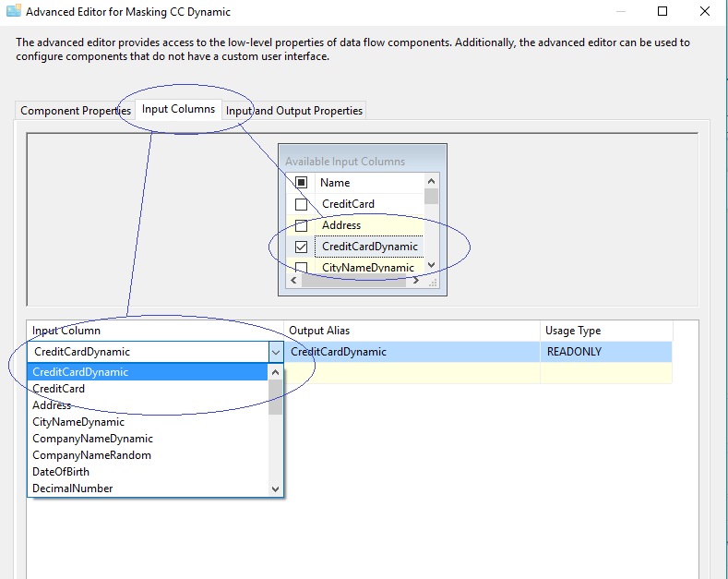Check the Address column checkbox

tap(301, 225)
